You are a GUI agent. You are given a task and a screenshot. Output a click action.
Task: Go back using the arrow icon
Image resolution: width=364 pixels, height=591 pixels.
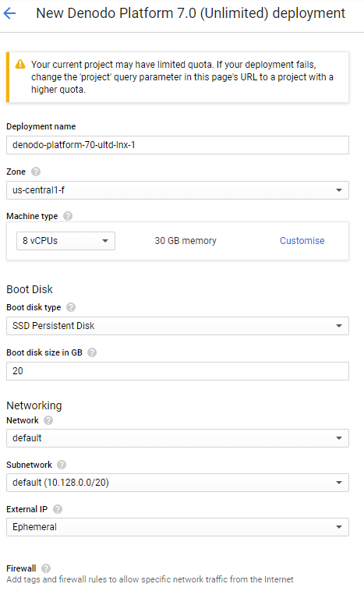(x=9, y=13)
